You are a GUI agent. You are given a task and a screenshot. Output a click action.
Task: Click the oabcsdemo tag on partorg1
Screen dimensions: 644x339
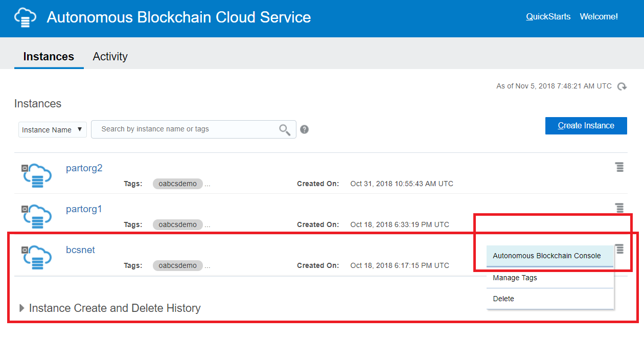coord(177,224)
